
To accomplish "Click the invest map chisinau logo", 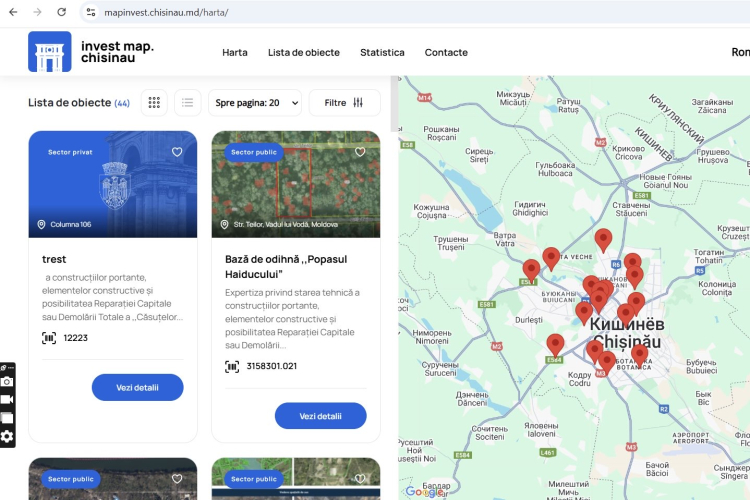I will point(91,52).
